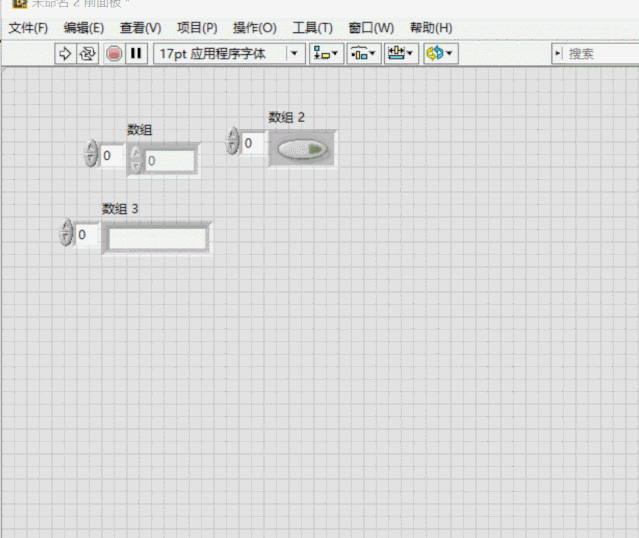639x538 pixels.
Task: Open the 工具(T) menu
Action: point(313,28)
